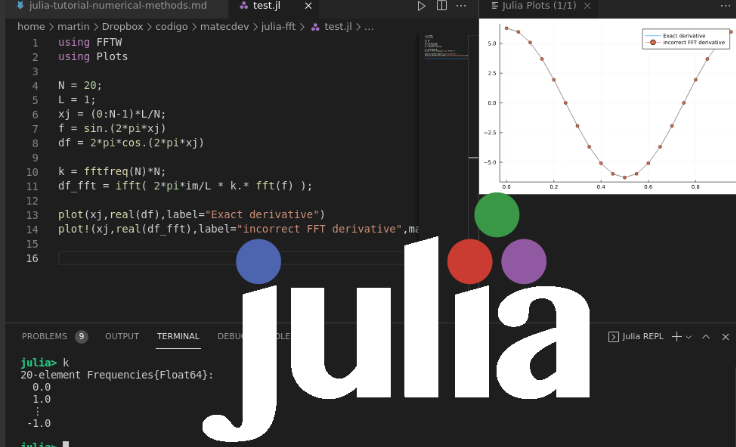Screen dimensions: 736x447
Task: Select the Julia REPL terminal entry
Action: [636, 337]
